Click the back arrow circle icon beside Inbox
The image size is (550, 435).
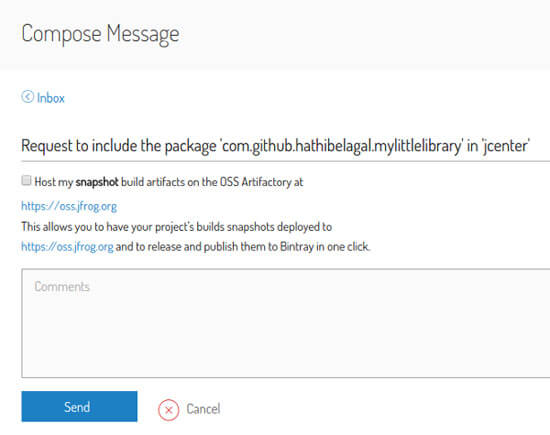coord(27,97)
